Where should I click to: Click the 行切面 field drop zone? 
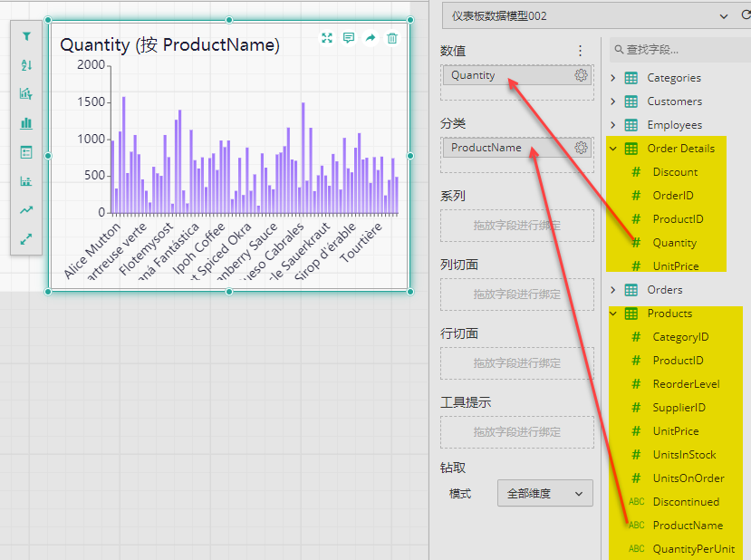click(516, 363)
